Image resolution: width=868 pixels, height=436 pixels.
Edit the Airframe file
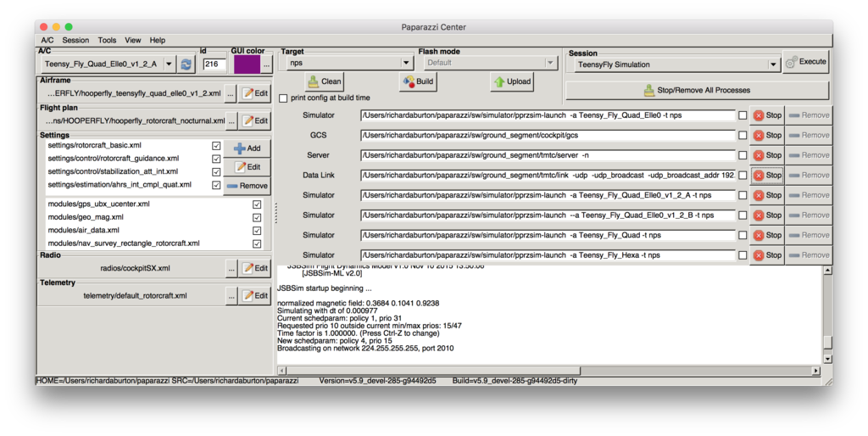point(255,93)
